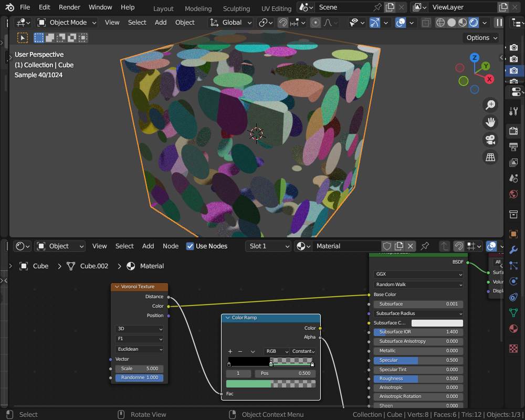This screenshot has width=525, height=420.
Task: Duplicate the material with the copy button
Action: 398,246
